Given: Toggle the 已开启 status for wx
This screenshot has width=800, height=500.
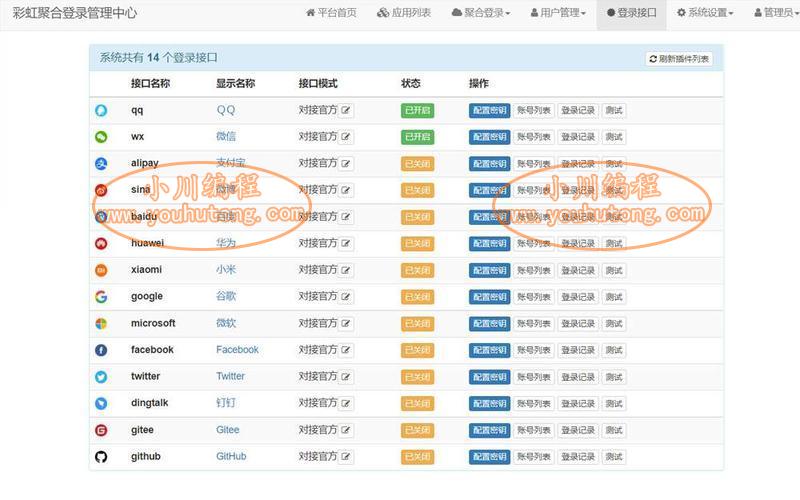Looking at the screenshot, I should [x=417, y=137].
